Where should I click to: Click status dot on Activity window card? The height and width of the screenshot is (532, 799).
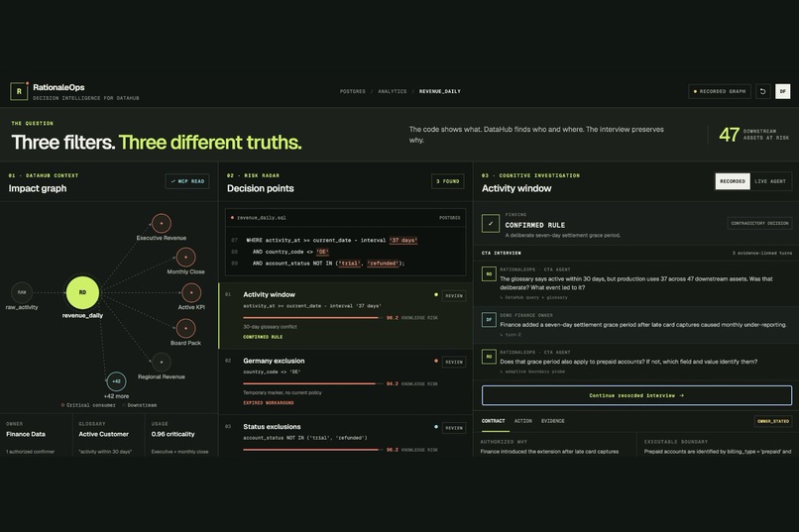(x=435, y=295)
